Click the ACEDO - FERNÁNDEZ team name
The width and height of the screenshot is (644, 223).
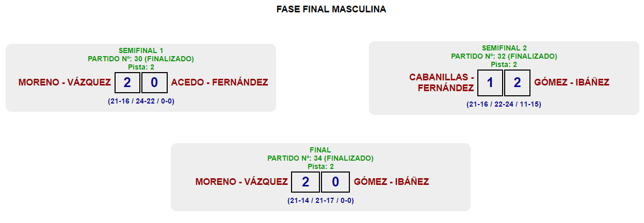(219, 82)
